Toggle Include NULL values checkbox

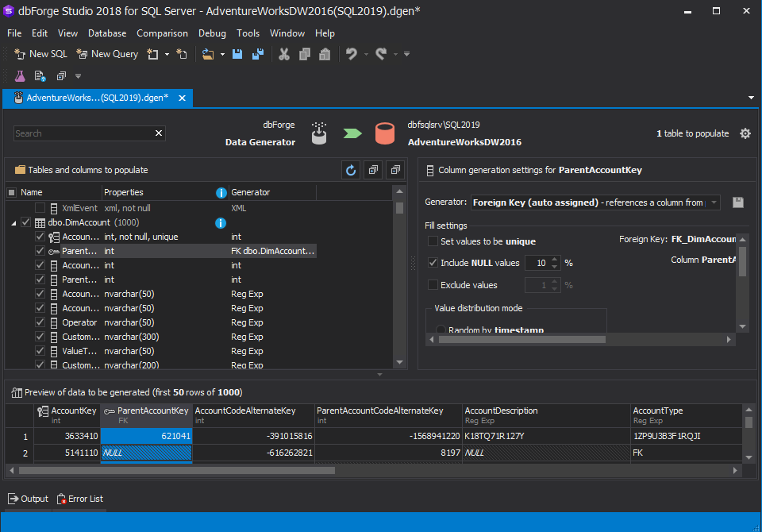(x=433, y=263)
